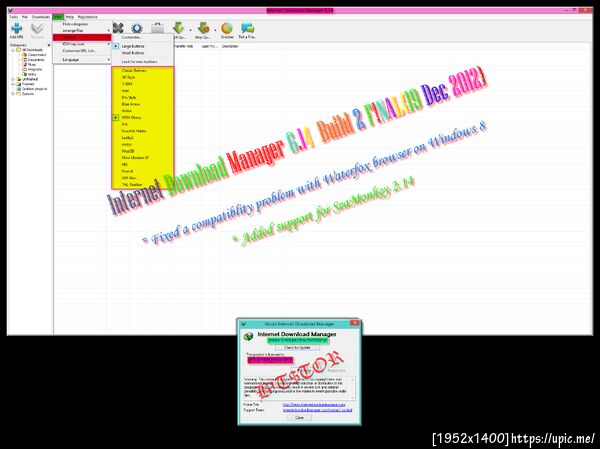Expand the Unfinished tree node
This screenshot has width=600, height=449.
[13, 79]
